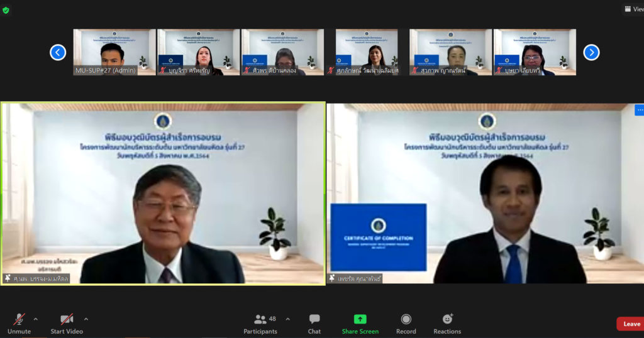Open the Reactions menu
Viewport: 644px width, 338px height.
tap(447, 324)
